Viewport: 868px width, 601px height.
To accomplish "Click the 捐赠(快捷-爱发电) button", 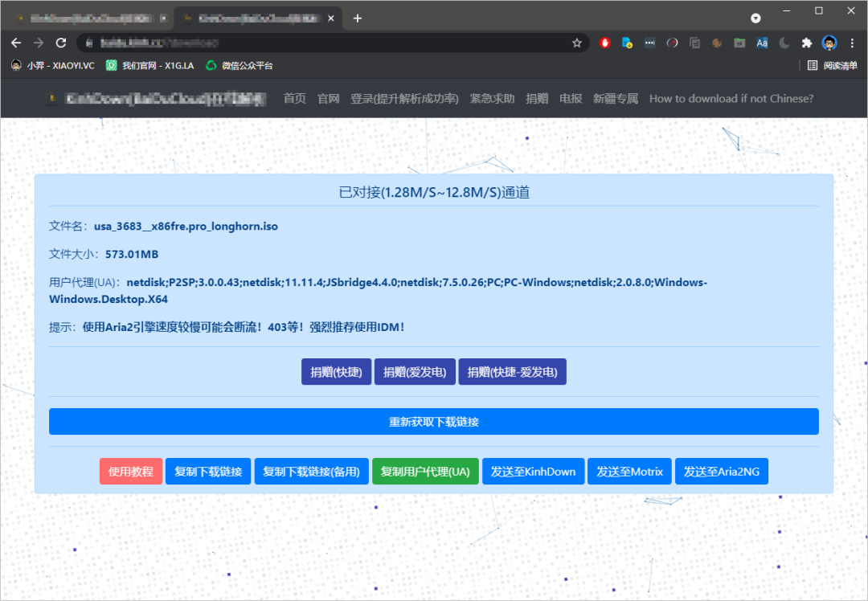I will tap(512, 372).
